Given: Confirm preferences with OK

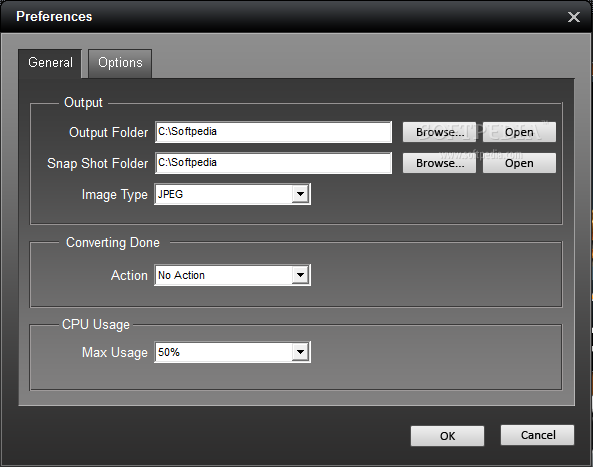Looking at the screenshot, I should click(447, 436).
